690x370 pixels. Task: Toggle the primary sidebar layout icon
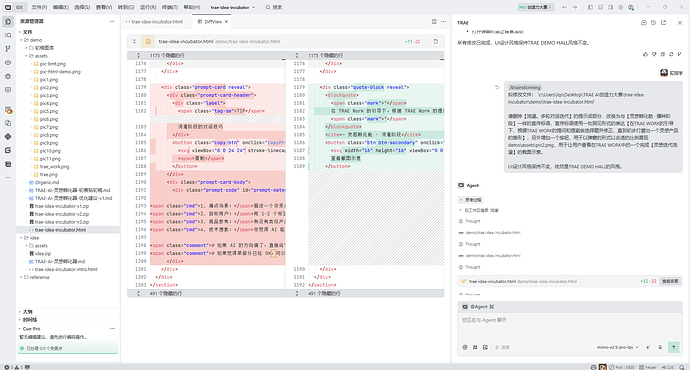(x=591, y=7)
